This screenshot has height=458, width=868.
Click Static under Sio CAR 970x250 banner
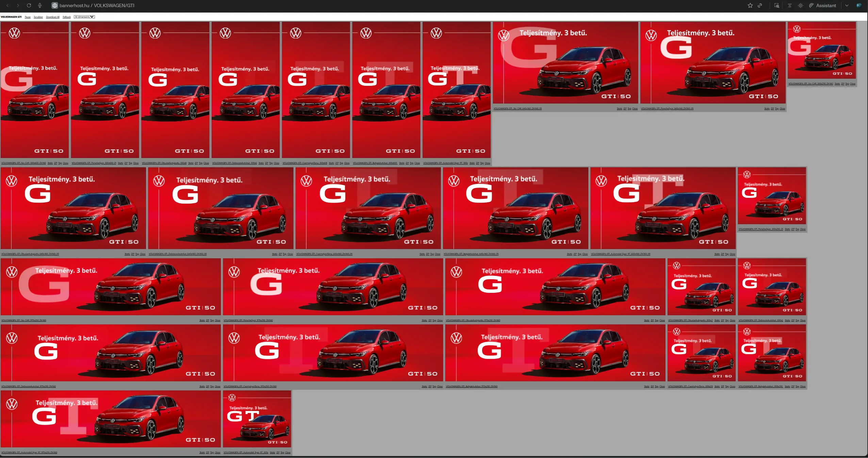[202, 320]
